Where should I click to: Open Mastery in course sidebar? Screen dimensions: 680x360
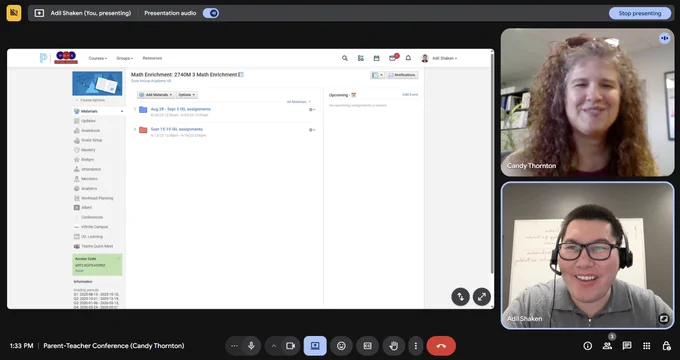click(88, 150)
